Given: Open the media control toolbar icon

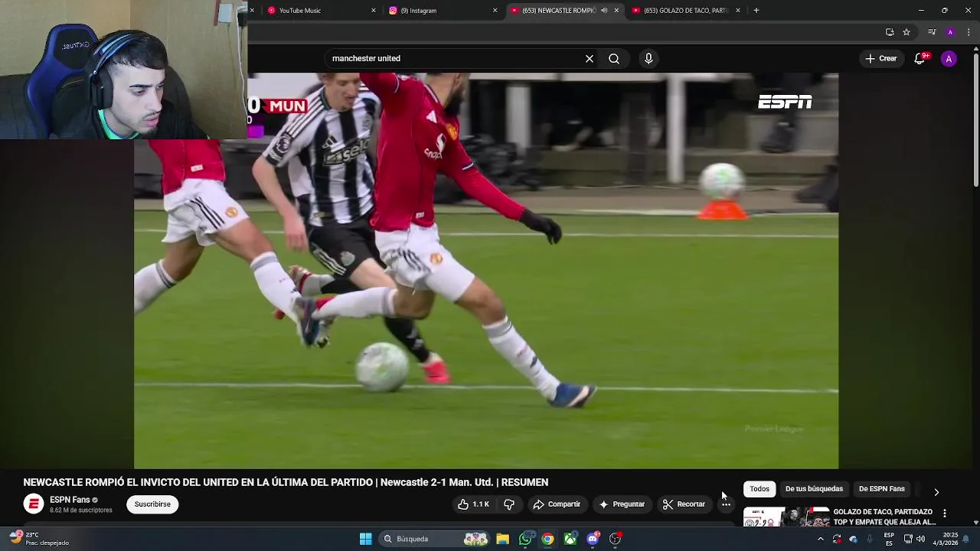Looking at the screenshot, I should click(932, 32).
